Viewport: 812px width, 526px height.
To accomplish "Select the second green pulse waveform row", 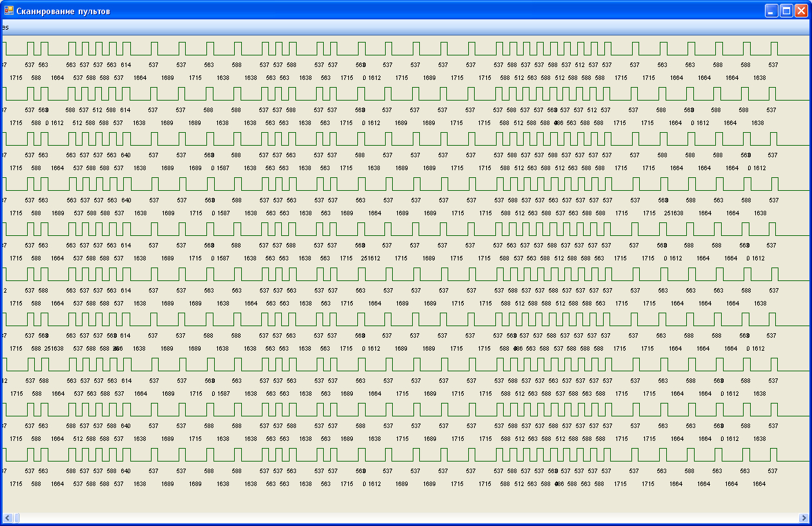I will click(406, 93).
